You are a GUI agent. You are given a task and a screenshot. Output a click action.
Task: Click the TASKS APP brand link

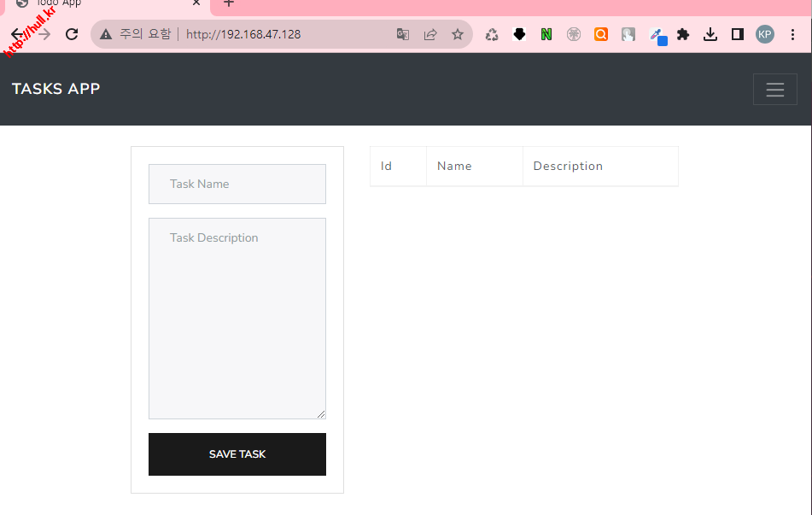point(56,89)
